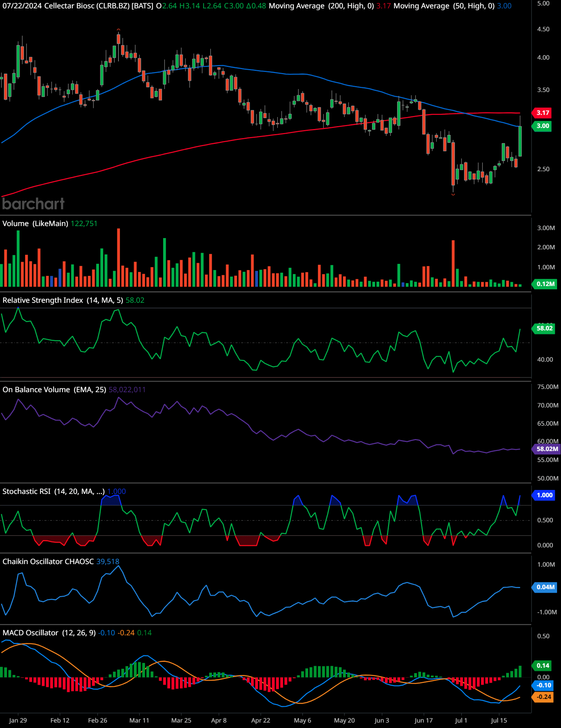Image resolution: width=561 pixels, height=728 pixels.
Task: Click the On Balance Volume (EMA, 25) label
Action: pos(54,390)
